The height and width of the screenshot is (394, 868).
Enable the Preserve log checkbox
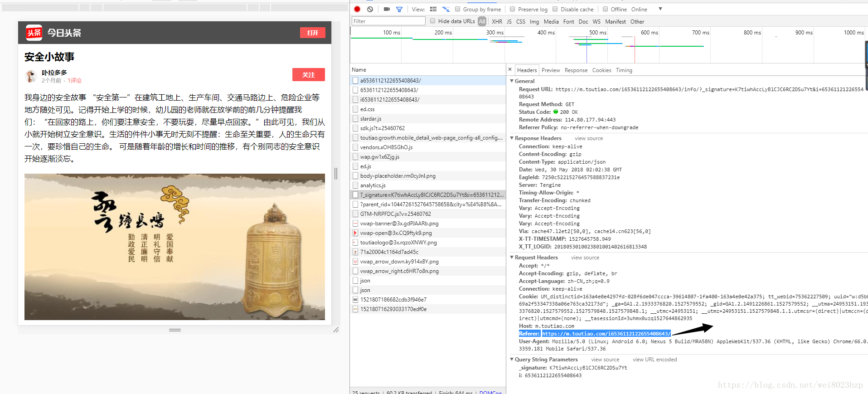pyautogui.click(x=513, y=9)
